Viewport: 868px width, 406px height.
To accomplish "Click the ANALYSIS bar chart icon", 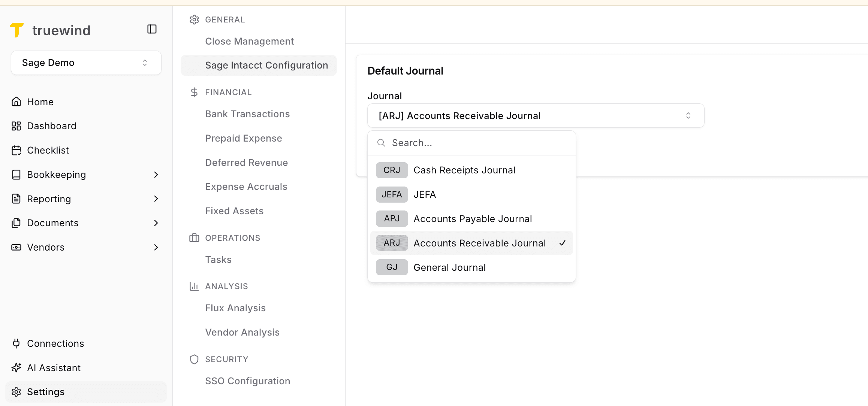I will pos(194,286).
